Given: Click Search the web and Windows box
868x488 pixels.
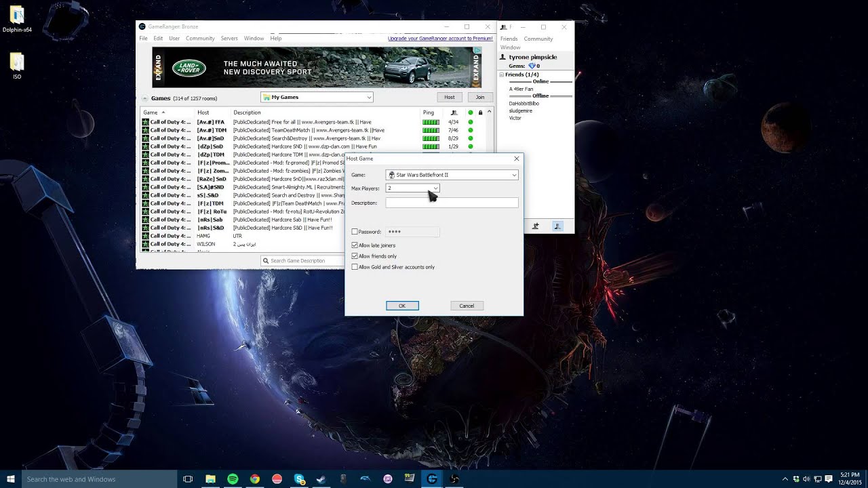Looking at the screenshot, I should click(x=100, y=479).
